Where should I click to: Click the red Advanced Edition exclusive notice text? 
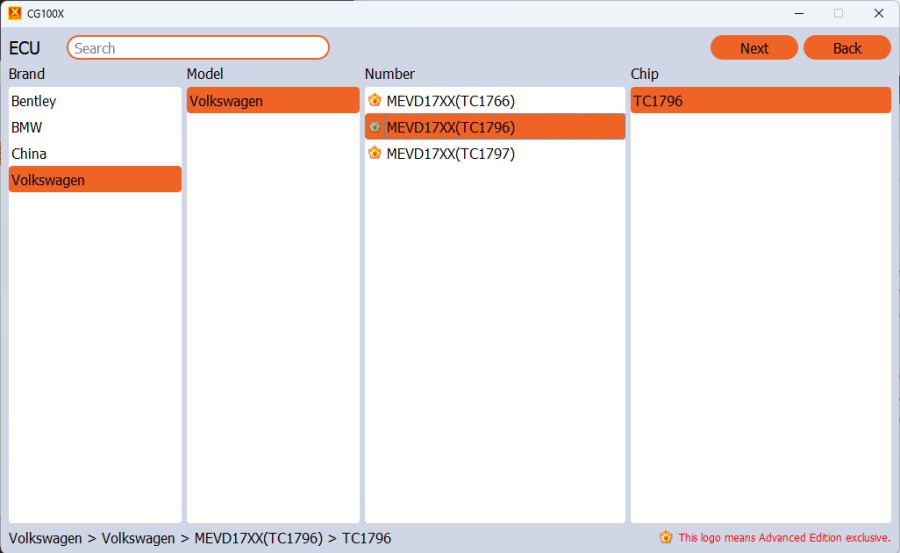point(784,538)
